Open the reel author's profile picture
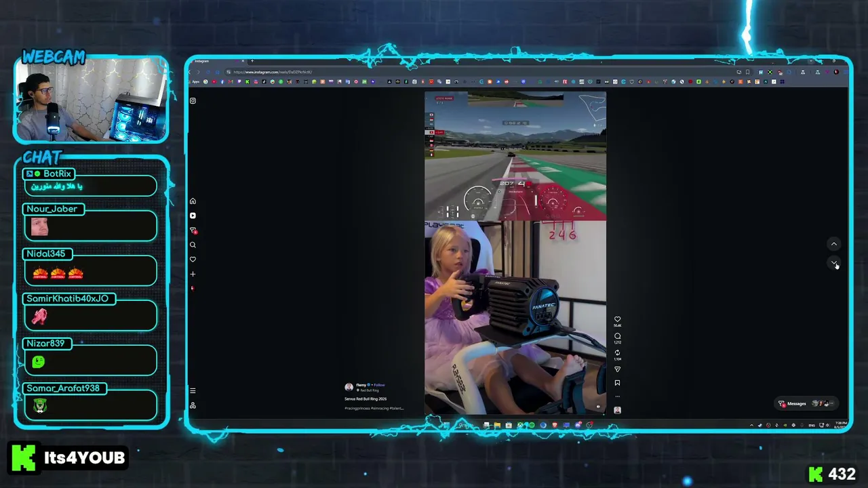Screen dimensions: 868x488 [x=349, y=387]
